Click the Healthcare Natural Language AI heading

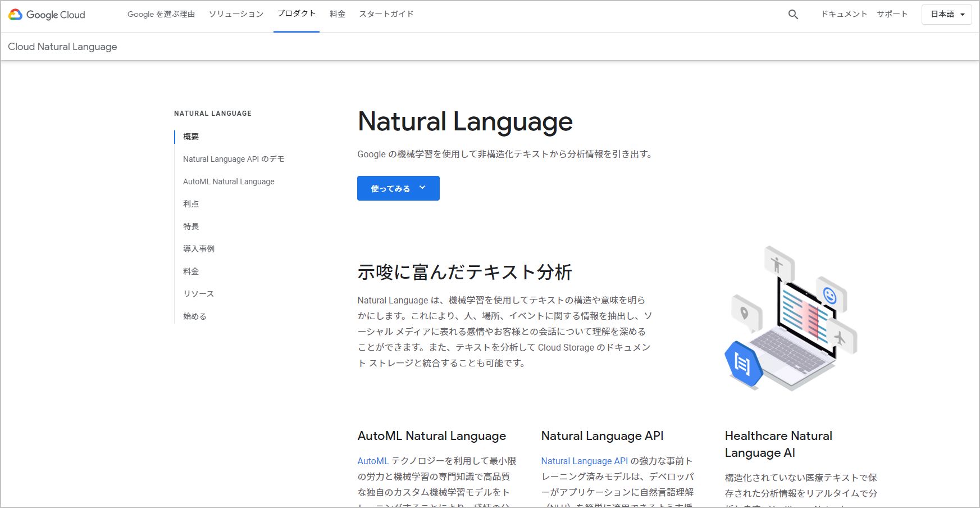click(x=778, y=444)
